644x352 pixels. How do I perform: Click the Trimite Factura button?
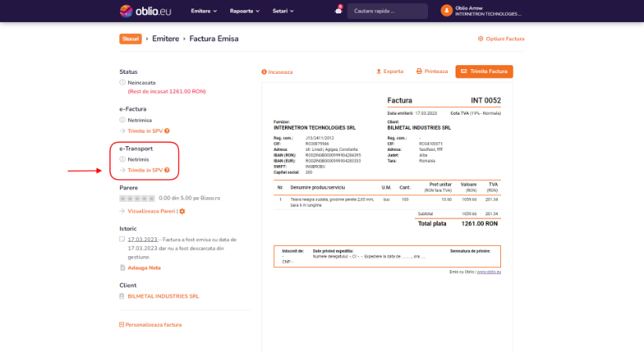click(485, 71)
